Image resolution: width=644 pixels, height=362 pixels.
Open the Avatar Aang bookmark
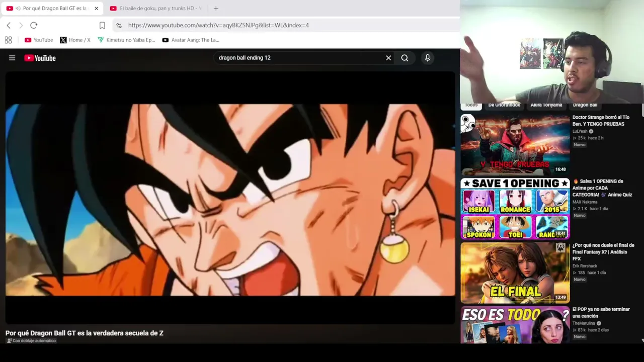191,40
